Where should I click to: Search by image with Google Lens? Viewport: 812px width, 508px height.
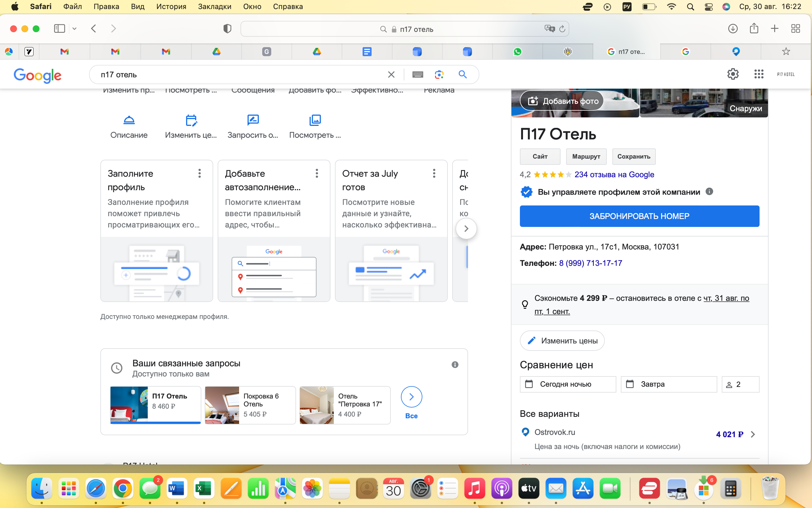click(439, 75)
